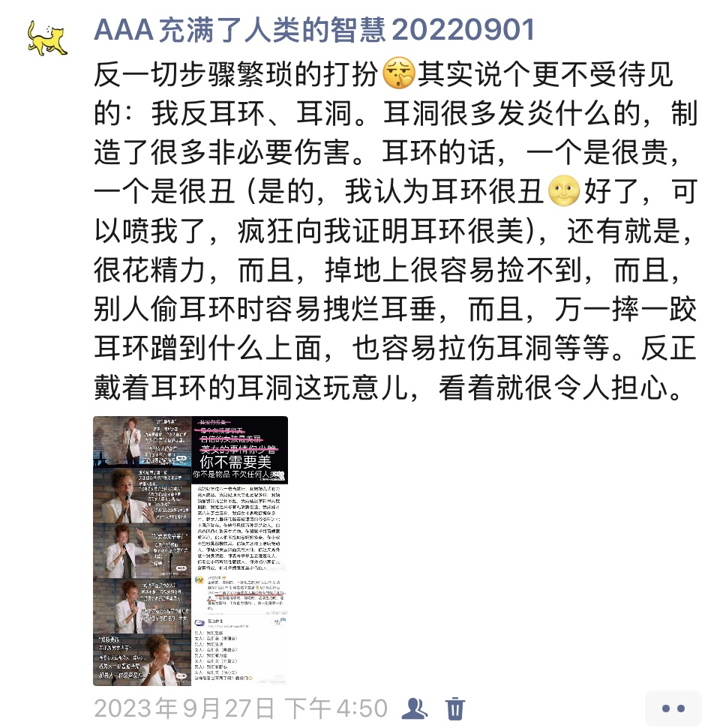
Task: Click the shushing face emoji in post
Action: (398, 73)
